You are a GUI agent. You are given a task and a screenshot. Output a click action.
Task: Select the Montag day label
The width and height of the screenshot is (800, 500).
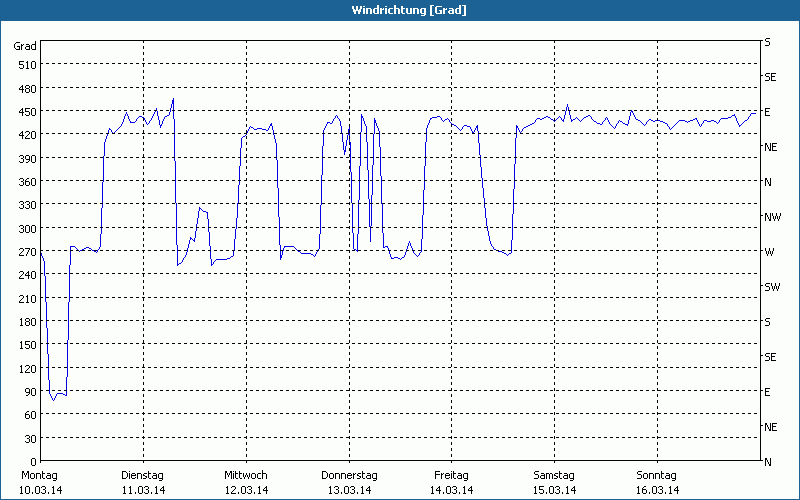(x=41, y=475)
